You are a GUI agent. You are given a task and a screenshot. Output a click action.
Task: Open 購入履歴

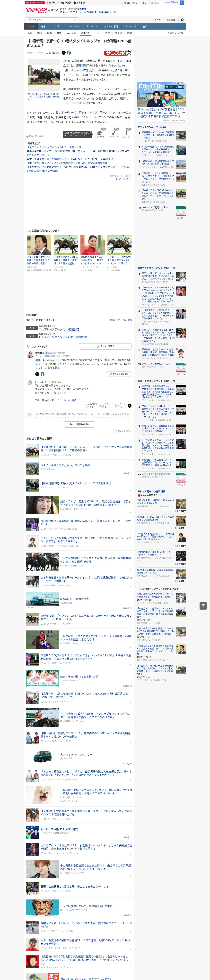171,20
